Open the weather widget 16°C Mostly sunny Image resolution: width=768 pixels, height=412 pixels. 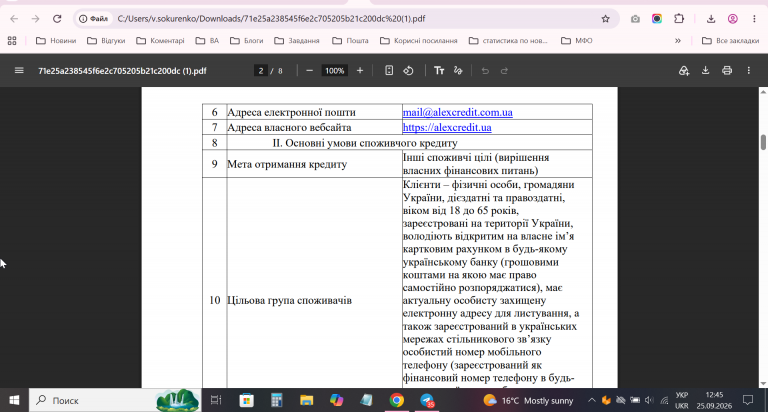(x=528, y=400)
